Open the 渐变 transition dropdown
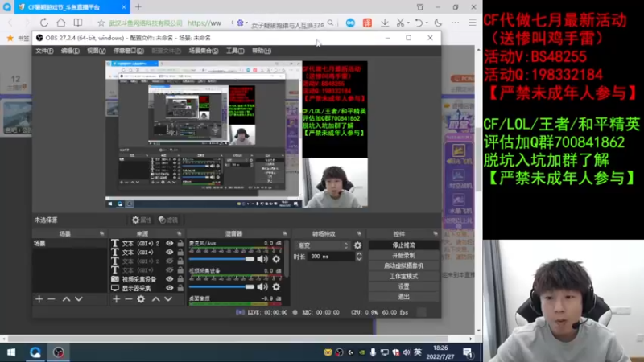Screen dimensions: 644x362 pyautogui.click(x=324, y=245)
